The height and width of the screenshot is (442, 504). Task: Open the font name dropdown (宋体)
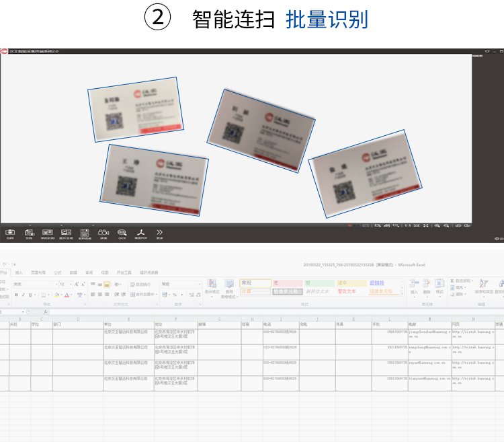[34, 285]
